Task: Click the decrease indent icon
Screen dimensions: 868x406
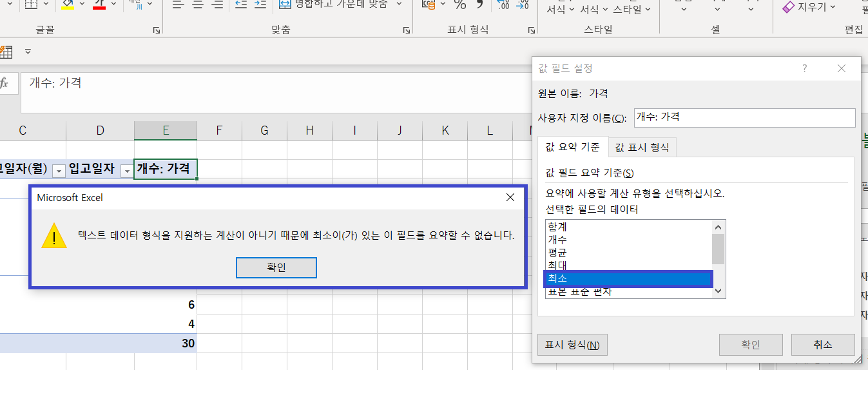Action: [241, 5]
